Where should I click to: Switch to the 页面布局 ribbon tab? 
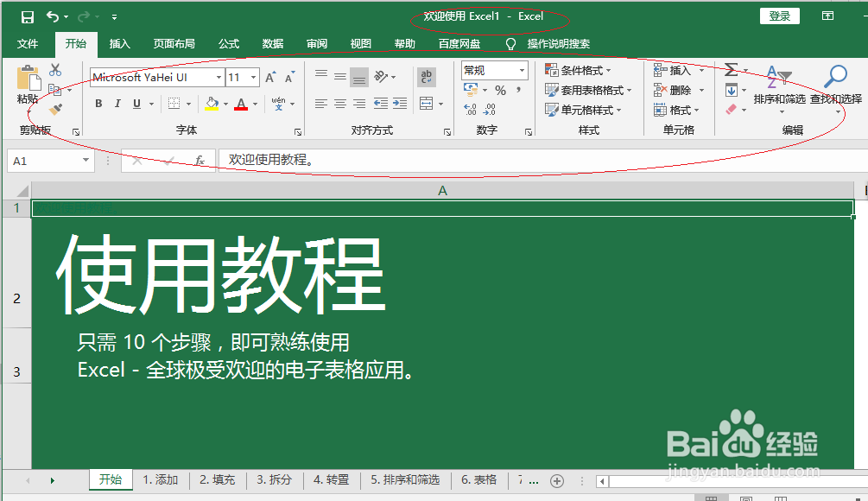coord(174,44)
